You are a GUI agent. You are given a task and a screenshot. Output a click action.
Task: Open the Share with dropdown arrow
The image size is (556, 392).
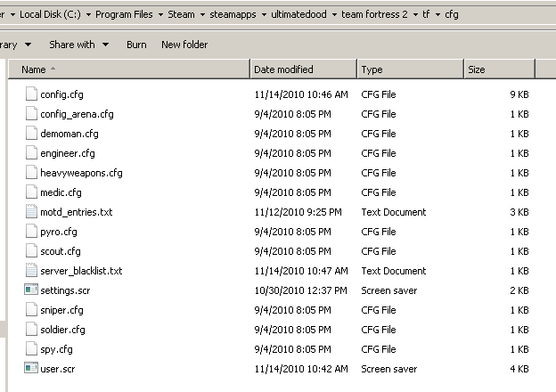[105, 45]
